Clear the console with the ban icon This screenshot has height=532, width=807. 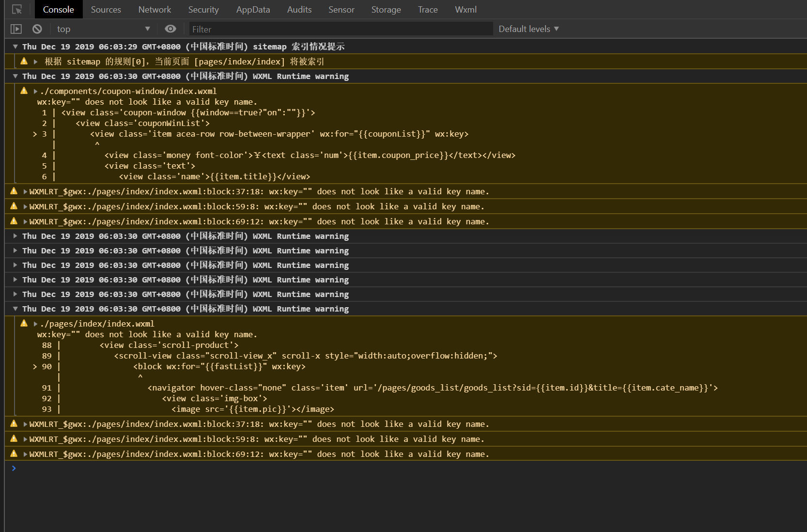click(37, 29)
